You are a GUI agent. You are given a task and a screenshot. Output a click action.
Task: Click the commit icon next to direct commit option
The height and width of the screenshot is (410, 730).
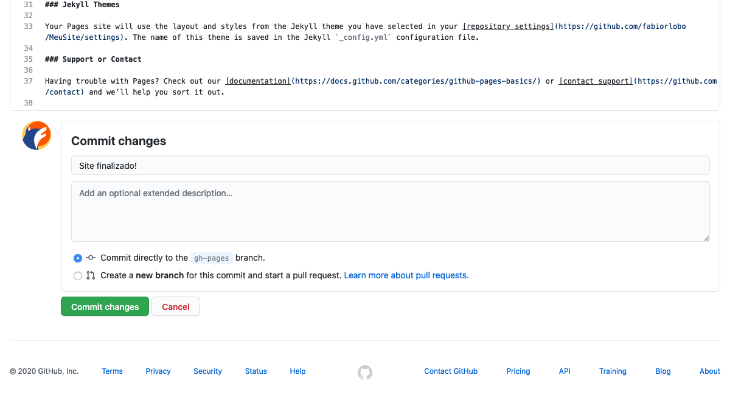[91, 257]
